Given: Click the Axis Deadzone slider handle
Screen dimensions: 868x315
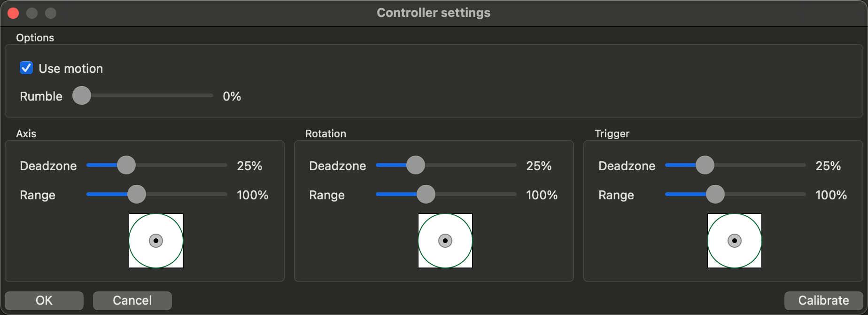Looking at the screenshot, I should point(126,165).
